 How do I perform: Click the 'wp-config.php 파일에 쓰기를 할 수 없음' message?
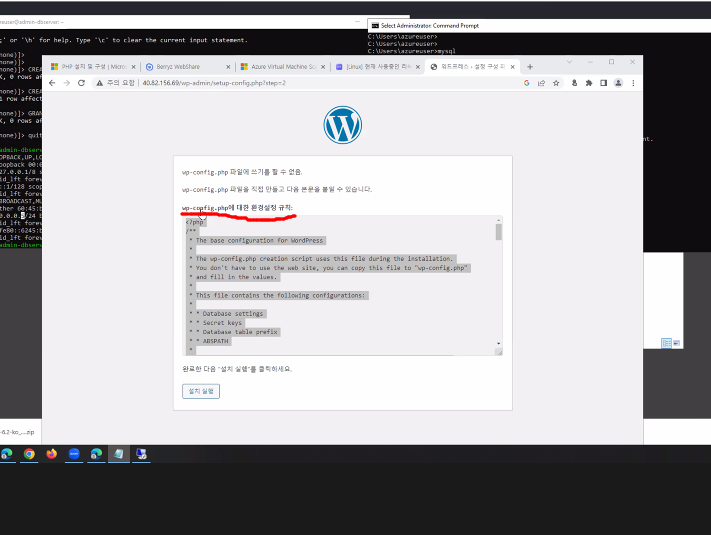click(242, 172)
